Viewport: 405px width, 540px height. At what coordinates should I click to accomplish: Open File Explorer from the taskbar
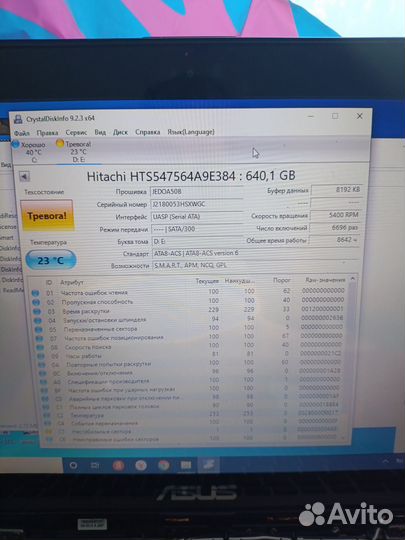click(x=186, y=465)
